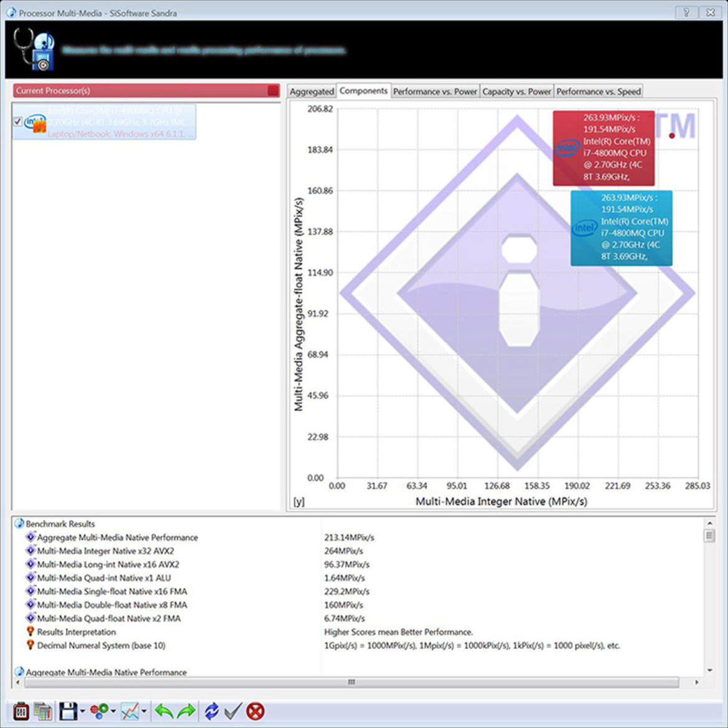The image size is (728, 728).
Task: Click the green forward arrow
Action: point(186,711)
